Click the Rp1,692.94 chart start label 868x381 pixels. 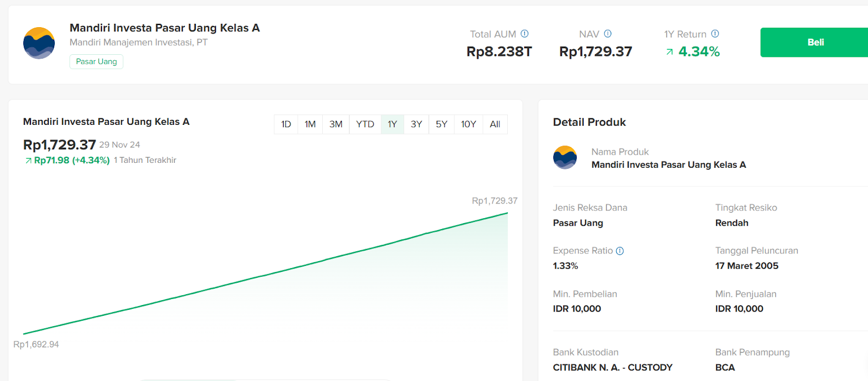[x=36, y=345]
